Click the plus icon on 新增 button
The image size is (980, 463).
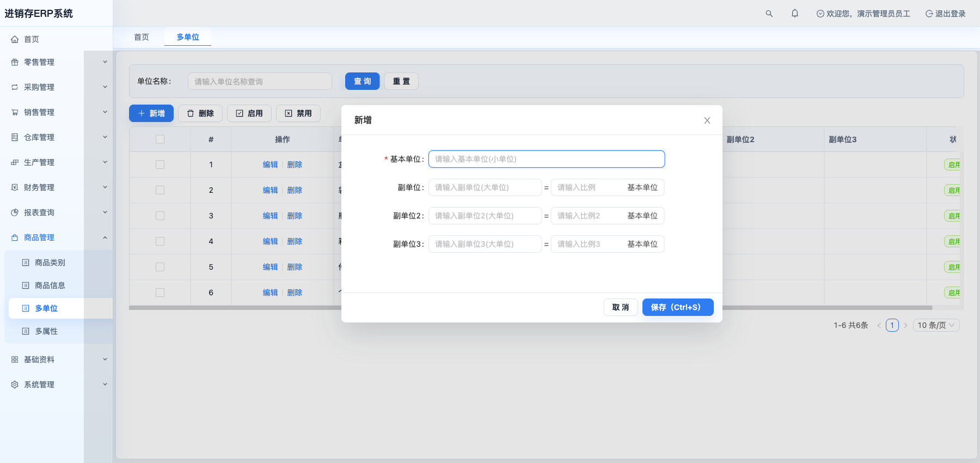142,113
